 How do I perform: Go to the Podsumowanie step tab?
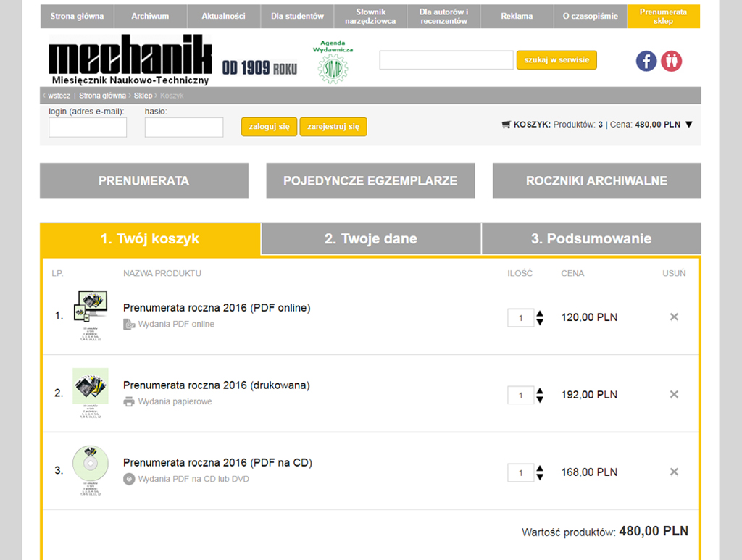point(591,239)
